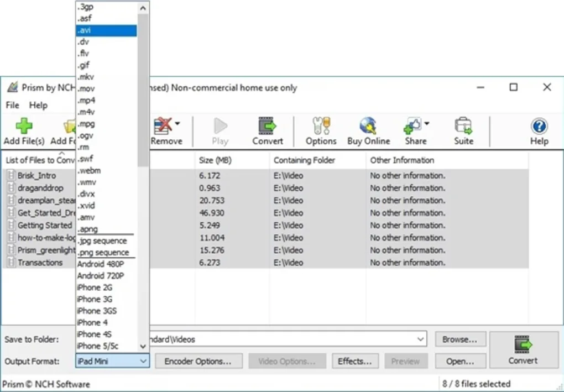Choose the Android 720P format option

pyautogui.click(x=101, y=275)
